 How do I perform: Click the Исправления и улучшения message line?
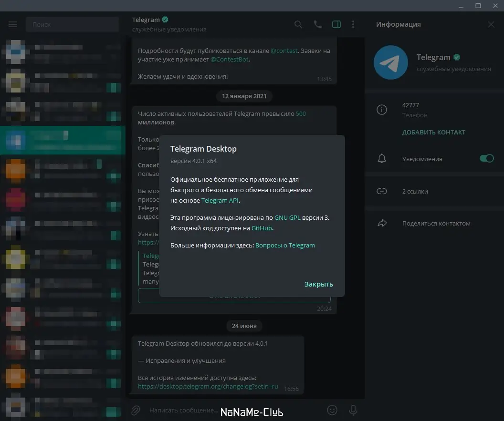point(182,360)
